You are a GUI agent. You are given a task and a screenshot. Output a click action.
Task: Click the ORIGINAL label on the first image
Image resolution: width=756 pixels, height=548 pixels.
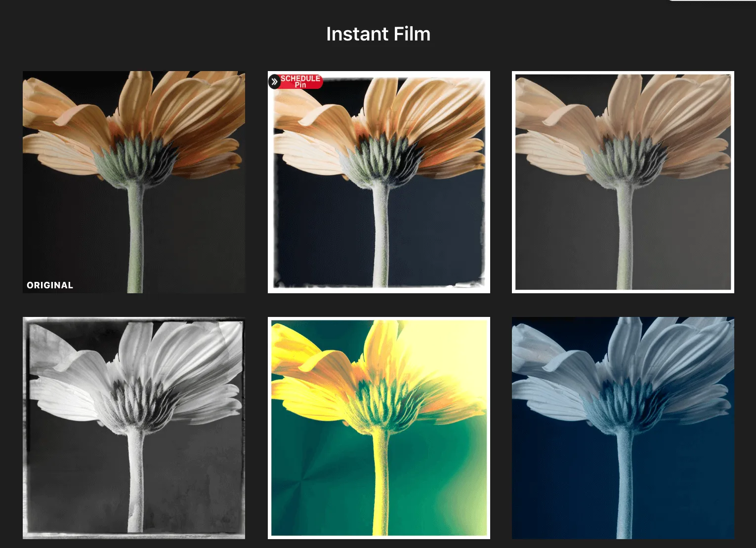click(x=50, y=285)
